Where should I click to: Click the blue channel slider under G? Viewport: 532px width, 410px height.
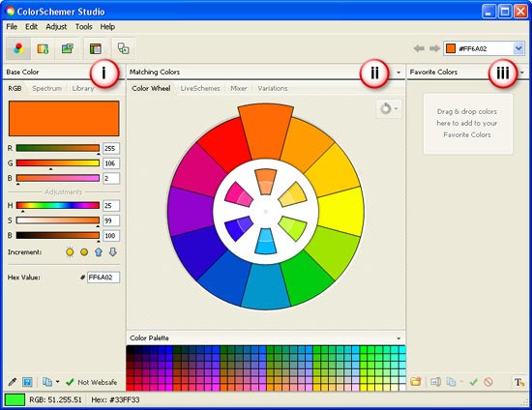tap(58, 178)
